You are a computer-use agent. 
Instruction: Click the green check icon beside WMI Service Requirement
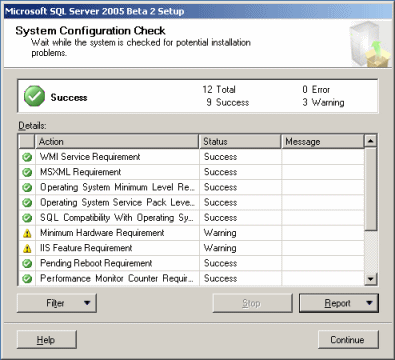point(27,157)
